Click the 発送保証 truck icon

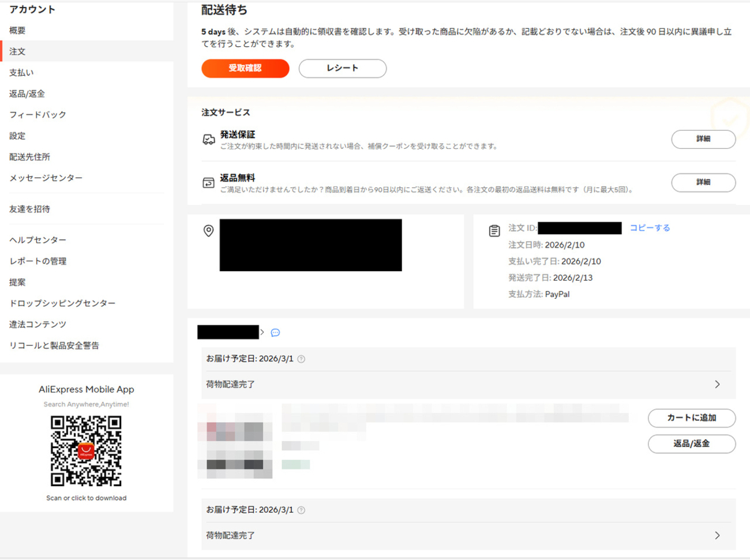[209, 140]
